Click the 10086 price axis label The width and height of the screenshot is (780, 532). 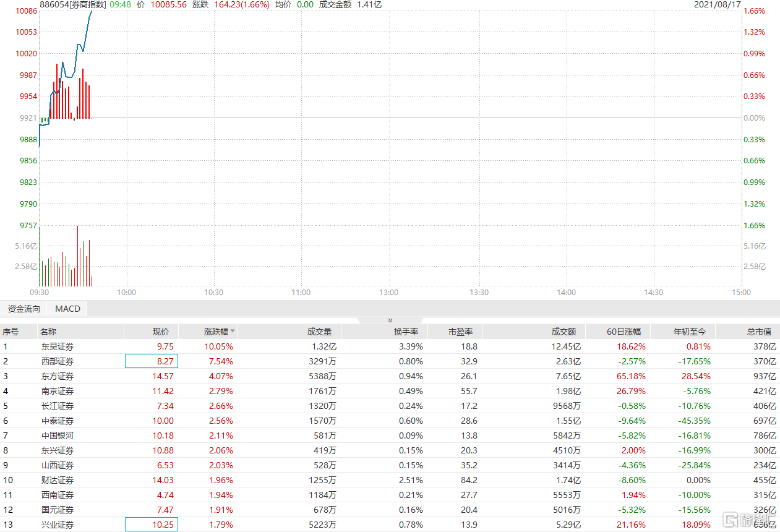coord(27,11)
